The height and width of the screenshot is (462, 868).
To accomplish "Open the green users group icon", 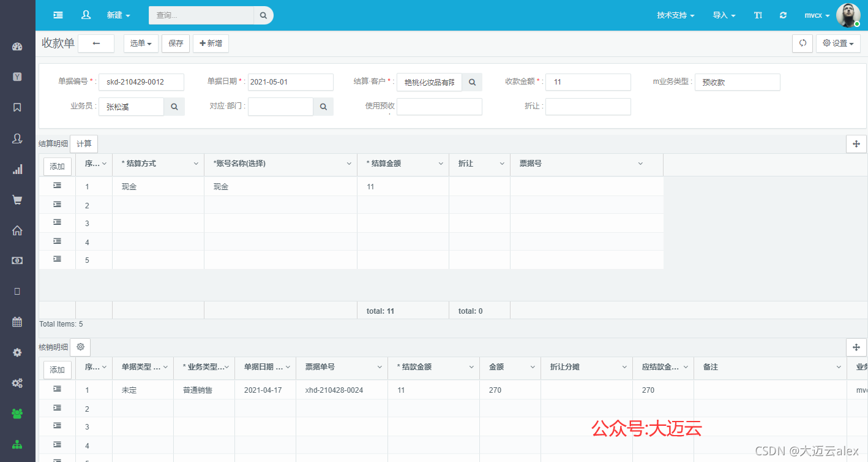I will [x=17, y=414].
